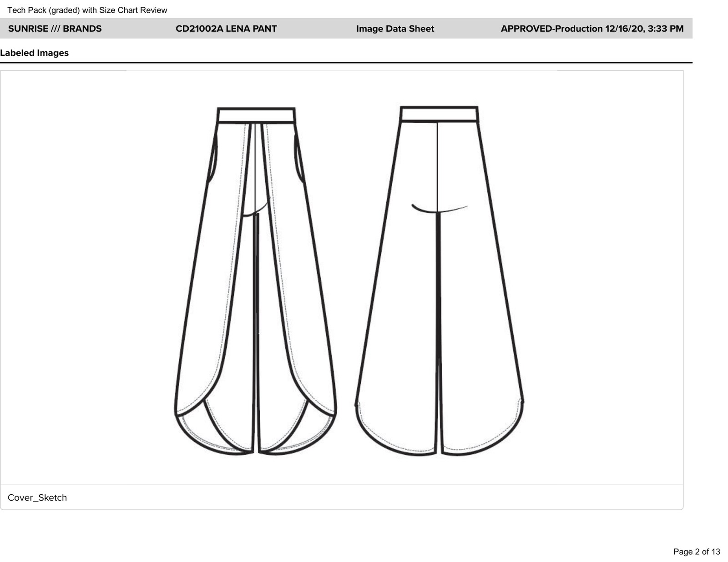Select the 'Tech Pack (graded) with Size Chart Review' title
Viewport: 728px width, 562px height.
(x=87, y=10)
